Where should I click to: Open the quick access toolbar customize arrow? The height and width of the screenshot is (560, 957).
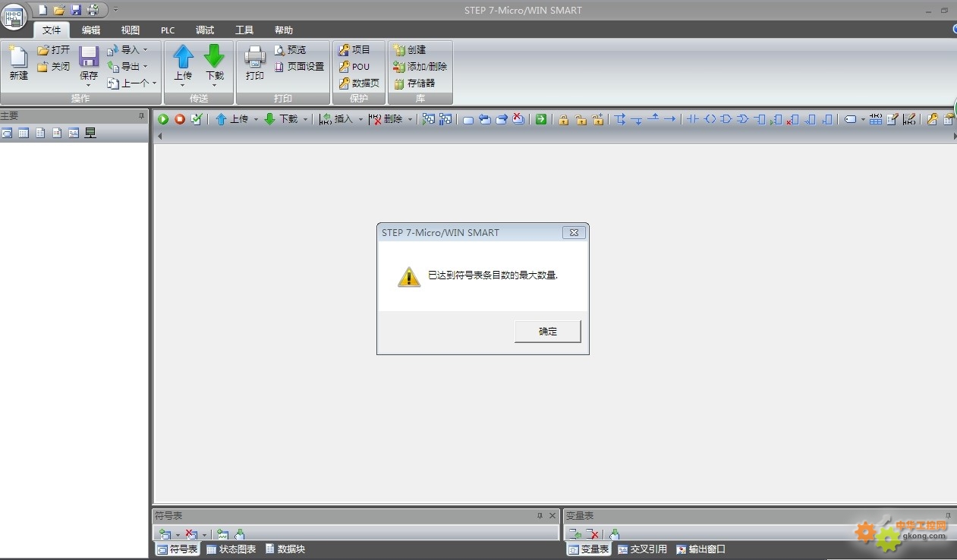[x=116, y=10]
